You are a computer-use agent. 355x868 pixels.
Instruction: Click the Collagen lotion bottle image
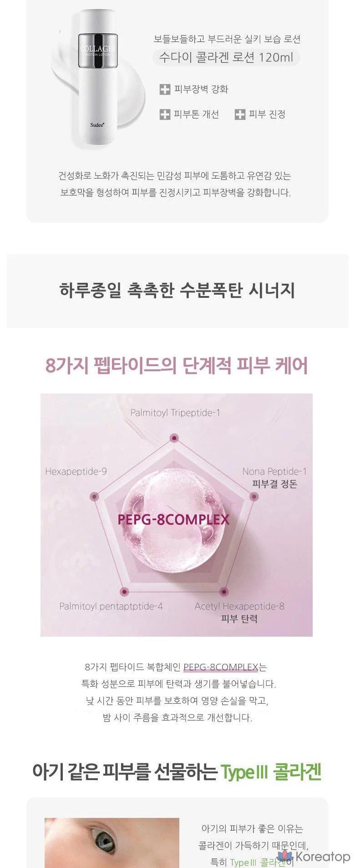[x=96, y=77]
